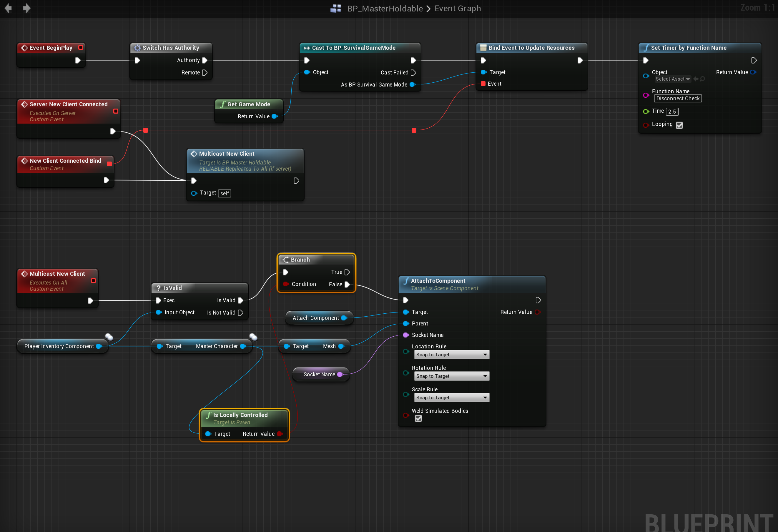
Task: Click the Event Graph breadcrumb
Action: coord(457,8)
